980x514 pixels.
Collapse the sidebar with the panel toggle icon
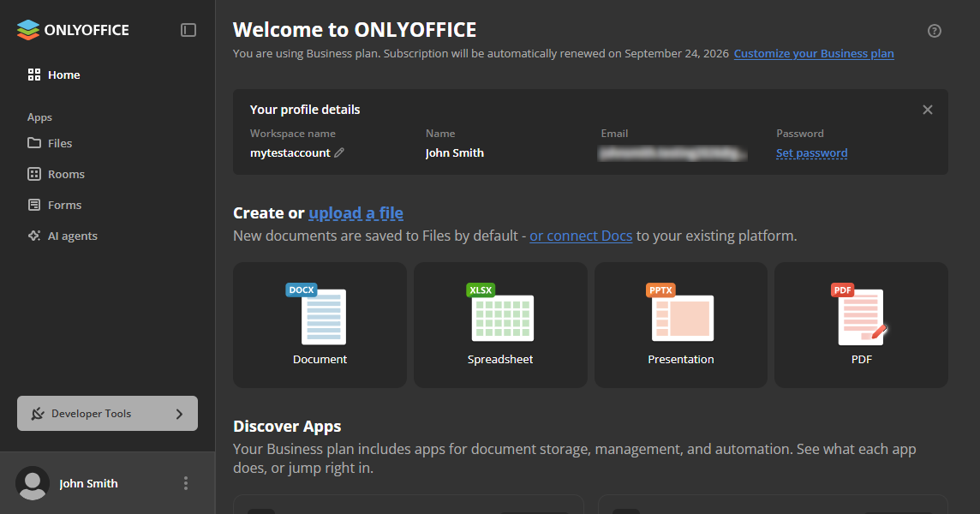click(x=188, y=30)
